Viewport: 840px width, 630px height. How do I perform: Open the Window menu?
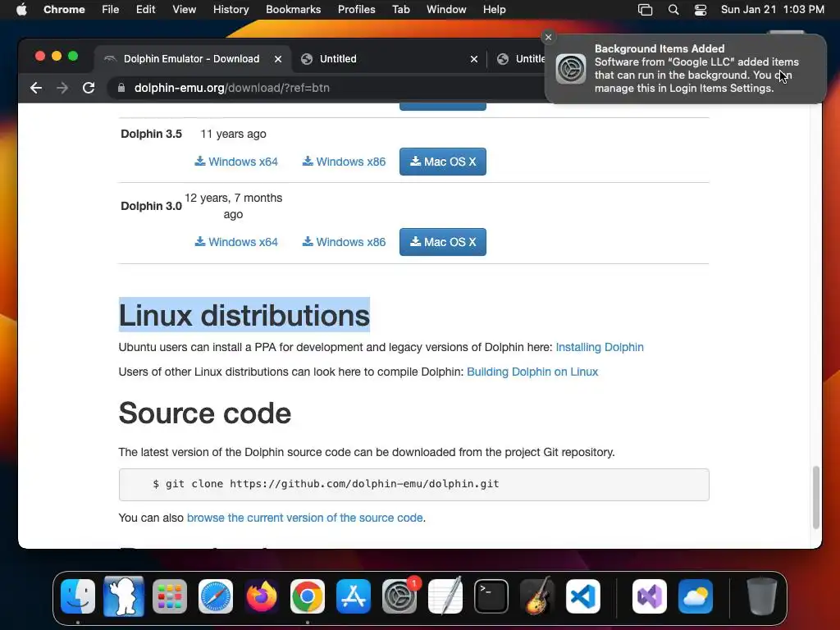tap(446, 10)
